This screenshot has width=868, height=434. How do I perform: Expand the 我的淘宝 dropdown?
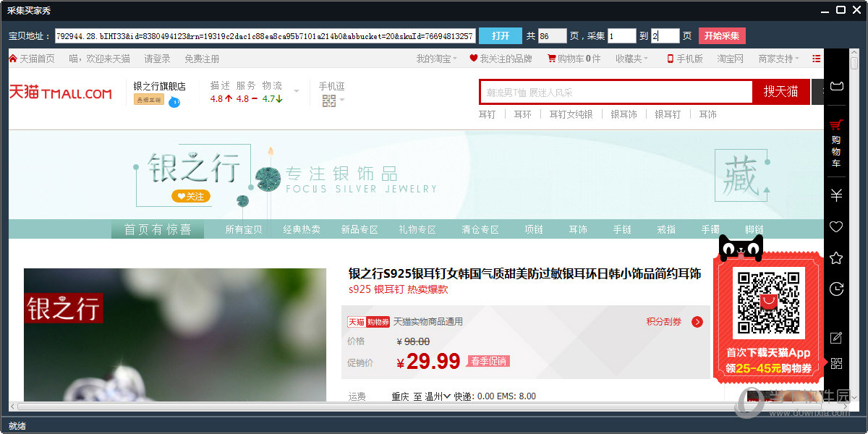pyautogui.click(x=437, y=59)
